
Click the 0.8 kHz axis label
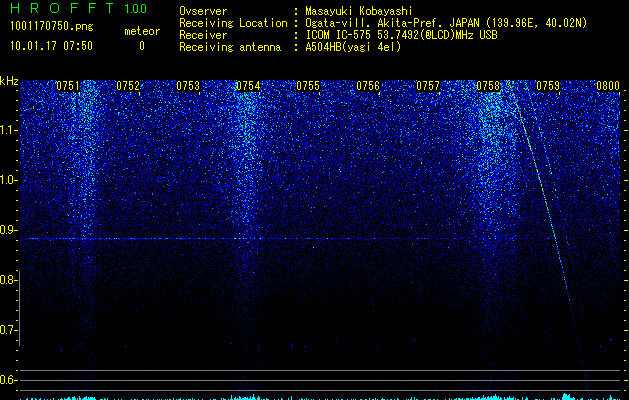pos(8,280)
